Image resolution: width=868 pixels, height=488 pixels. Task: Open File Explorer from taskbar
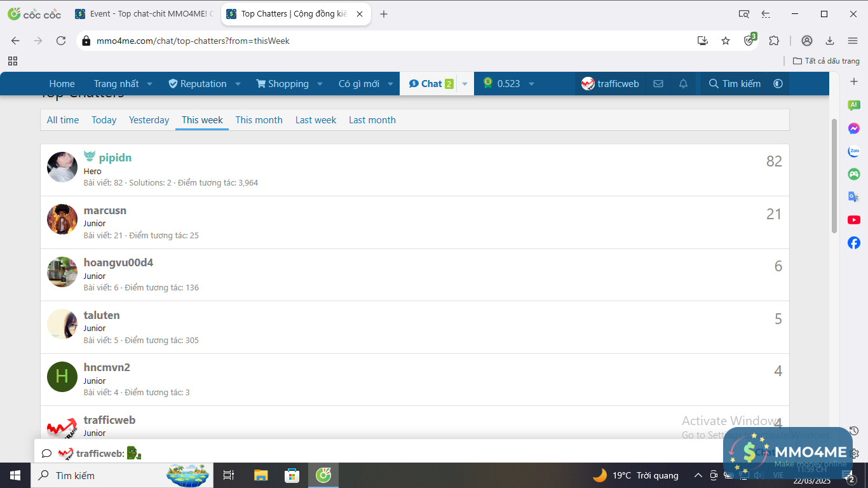261,475
